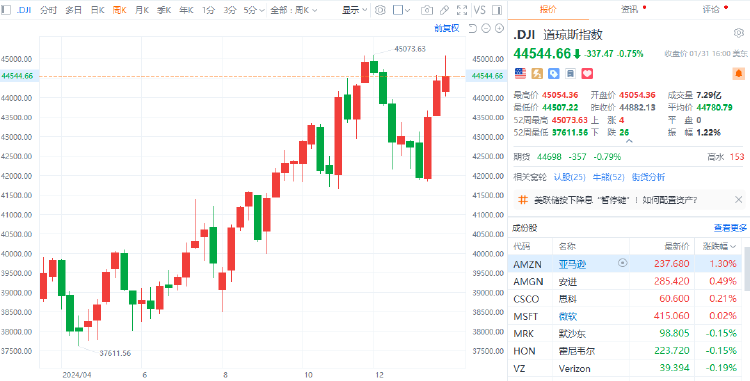
Task: Select 年K yearly candlestick period
Action: coord(187,10)
